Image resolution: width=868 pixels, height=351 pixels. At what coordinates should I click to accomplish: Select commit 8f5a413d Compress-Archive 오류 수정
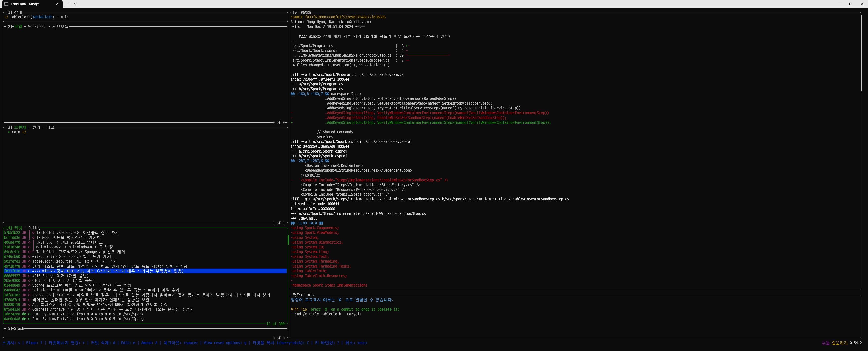145,309
